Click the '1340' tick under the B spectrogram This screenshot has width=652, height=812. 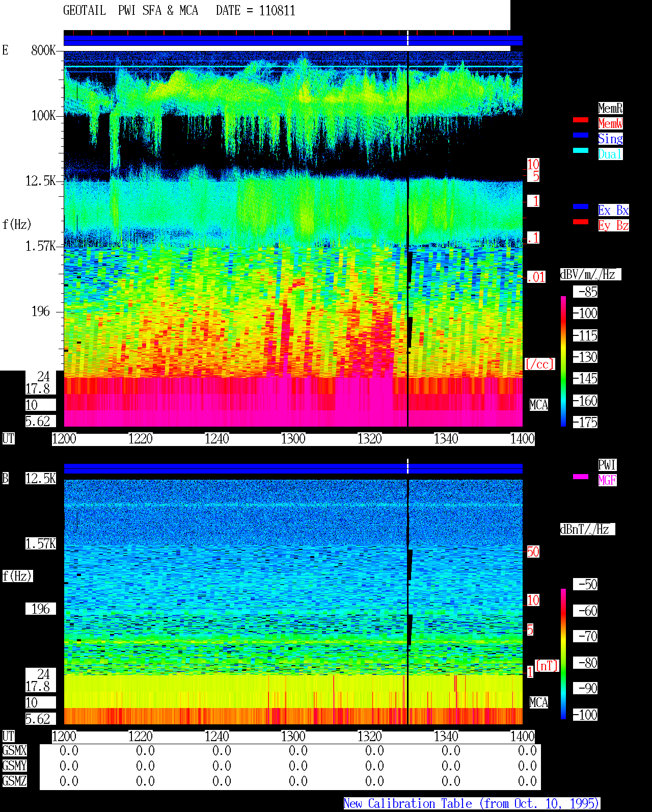446,736
